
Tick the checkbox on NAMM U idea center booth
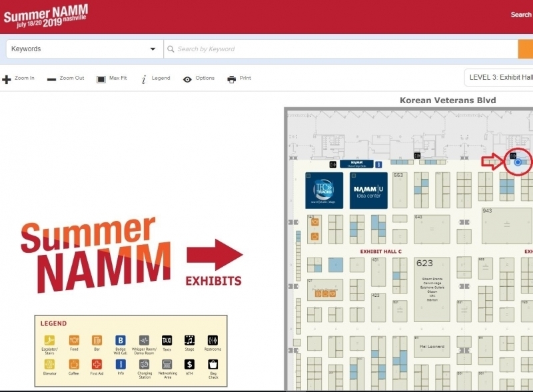tap(354, 176)
